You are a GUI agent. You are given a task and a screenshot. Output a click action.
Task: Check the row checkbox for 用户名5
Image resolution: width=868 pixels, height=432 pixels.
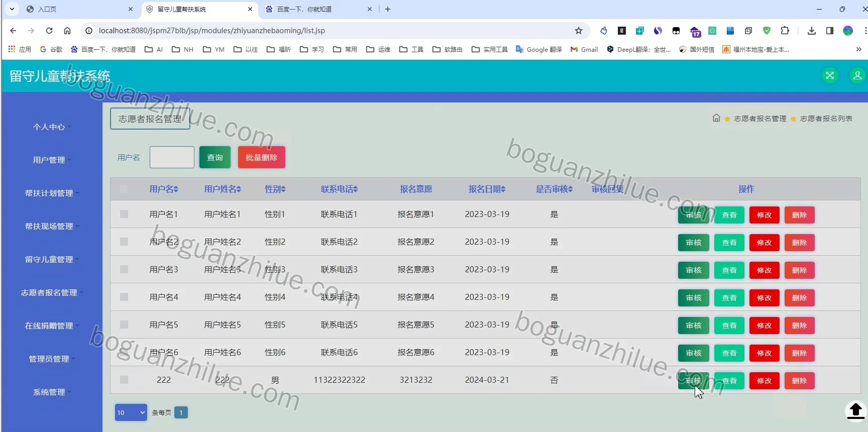(x=124, y=325)
